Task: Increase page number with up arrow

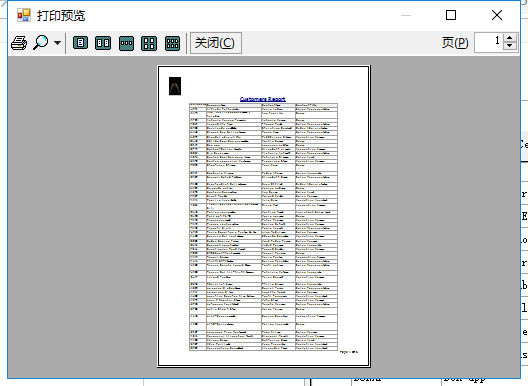Action: pyautogui.click(x=510, y=38)
